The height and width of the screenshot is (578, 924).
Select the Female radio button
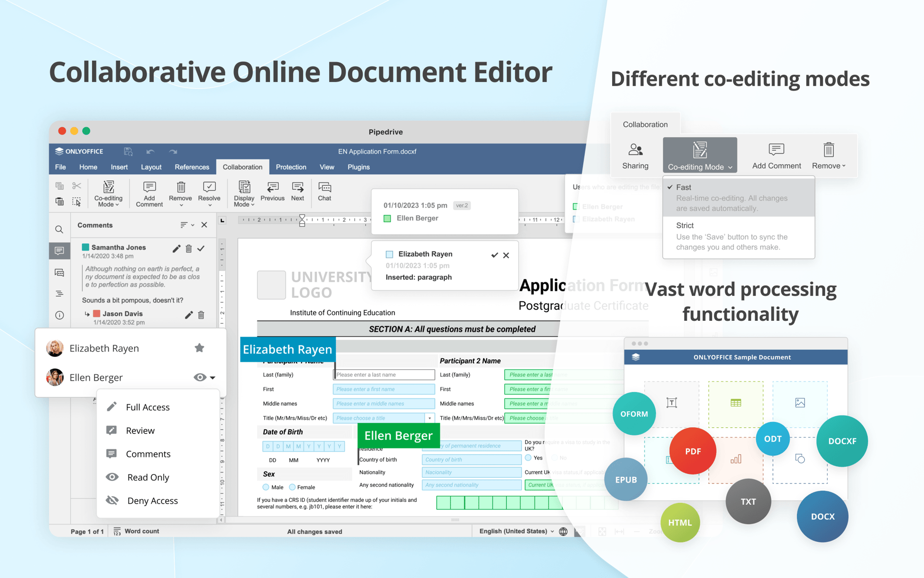point(293,487)
